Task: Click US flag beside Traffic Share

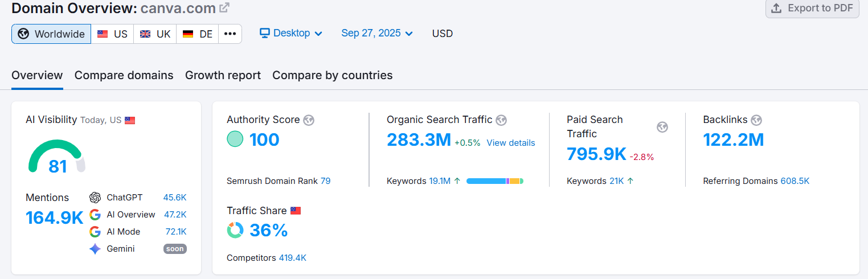Action: pyautogui.click(x=296, y=211)
